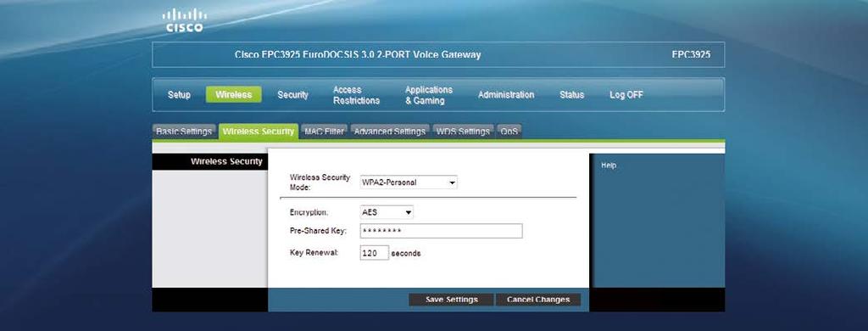
Task: Switch to WDS Settings tab
Action: tap(463, 132)
